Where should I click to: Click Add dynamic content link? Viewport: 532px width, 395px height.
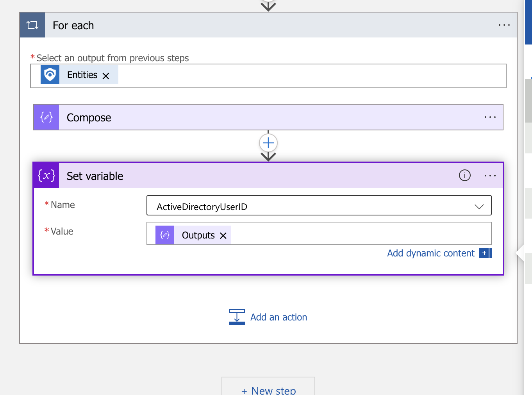[431, 253]
